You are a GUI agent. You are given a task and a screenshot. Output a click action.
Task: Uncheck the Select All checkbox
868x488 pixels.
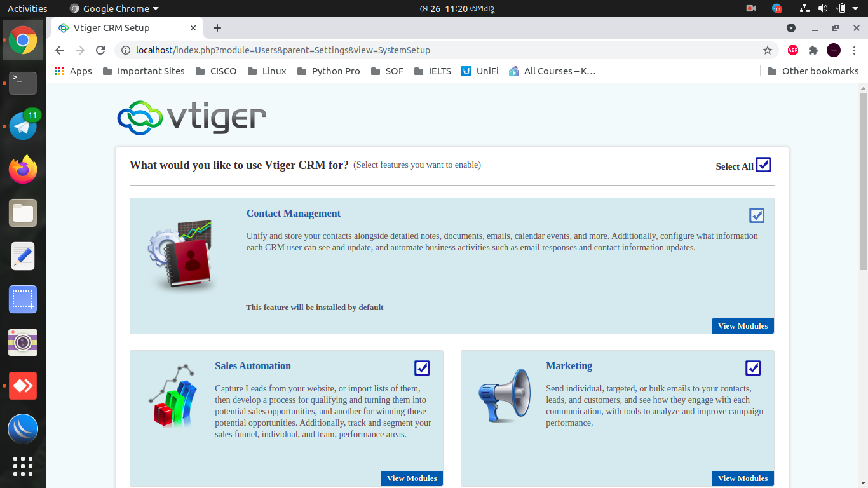(x=763, y=164)
